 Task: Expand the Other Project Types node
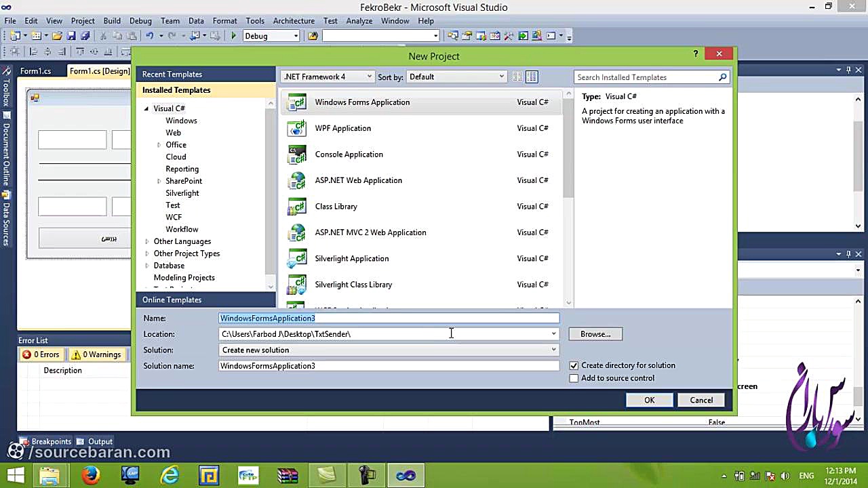pos(146,253)
